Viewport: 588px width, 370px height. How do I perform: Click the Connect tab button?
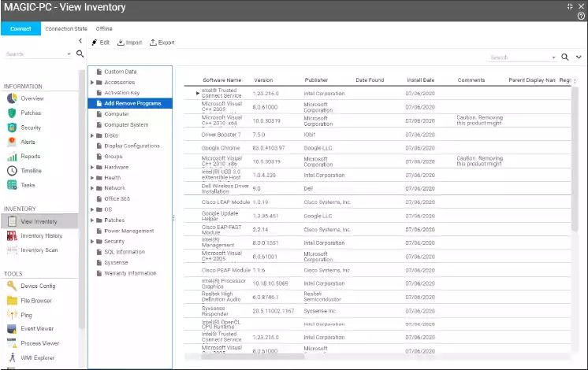tap(20, 28)
